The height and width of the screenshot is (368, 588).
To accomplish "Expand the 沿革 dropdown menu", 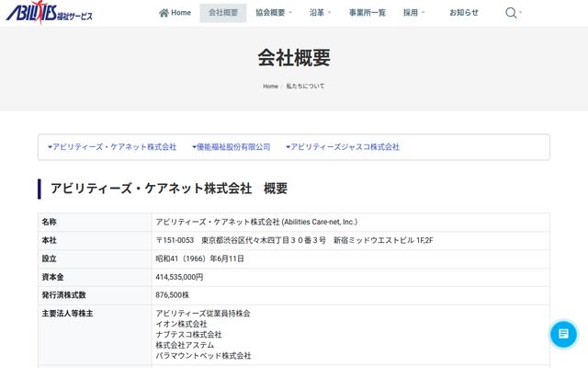I will [320, 13].
